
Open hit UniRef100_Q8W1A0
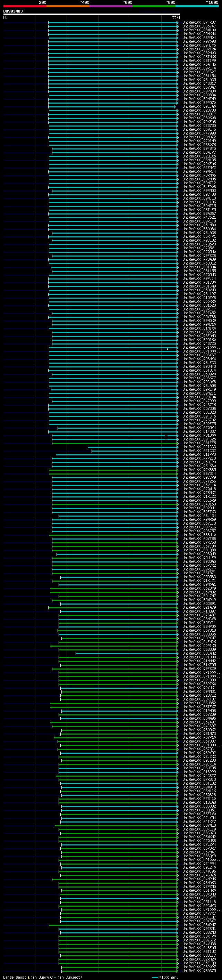199,30
